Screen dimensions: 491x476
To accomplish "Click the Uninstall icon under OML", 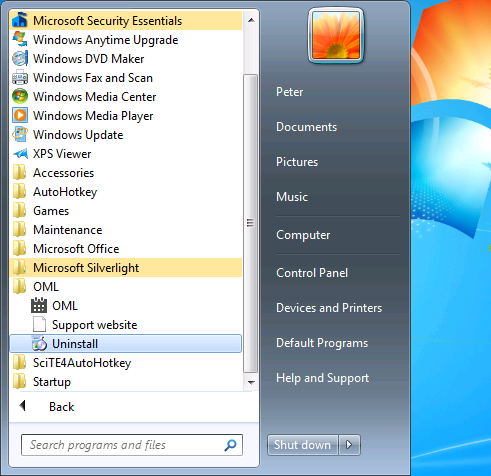I will 39,344.
